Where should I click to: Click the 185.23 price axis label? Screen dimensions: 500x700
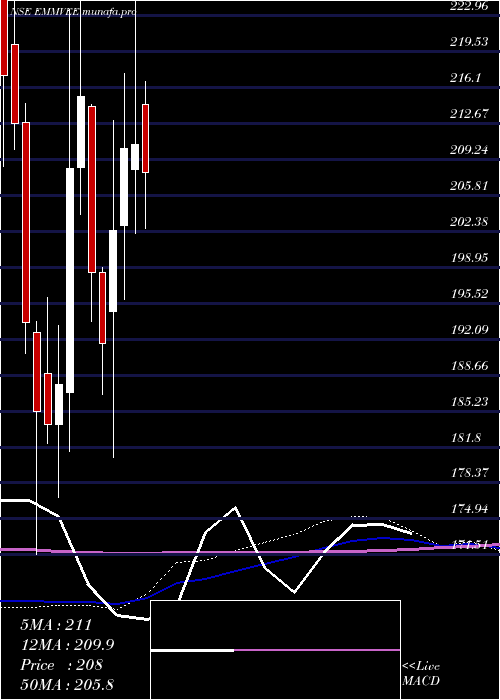pos(469,401)
